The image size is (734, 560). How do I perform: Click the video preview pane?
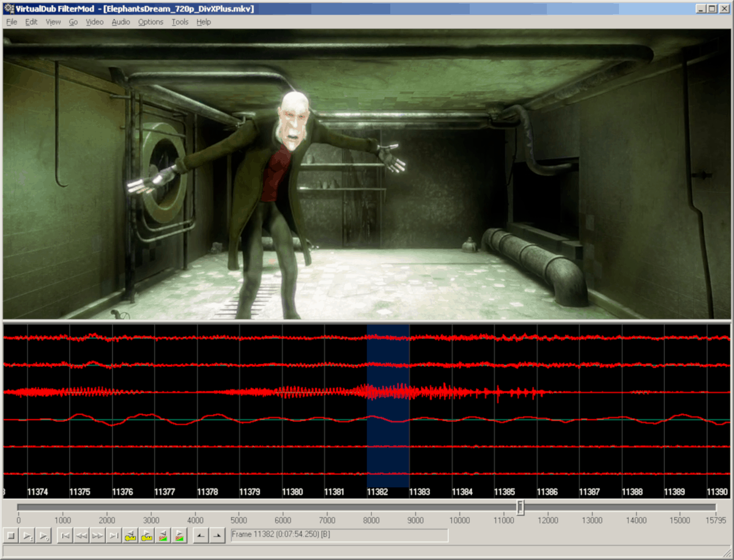tap(367, 174)
